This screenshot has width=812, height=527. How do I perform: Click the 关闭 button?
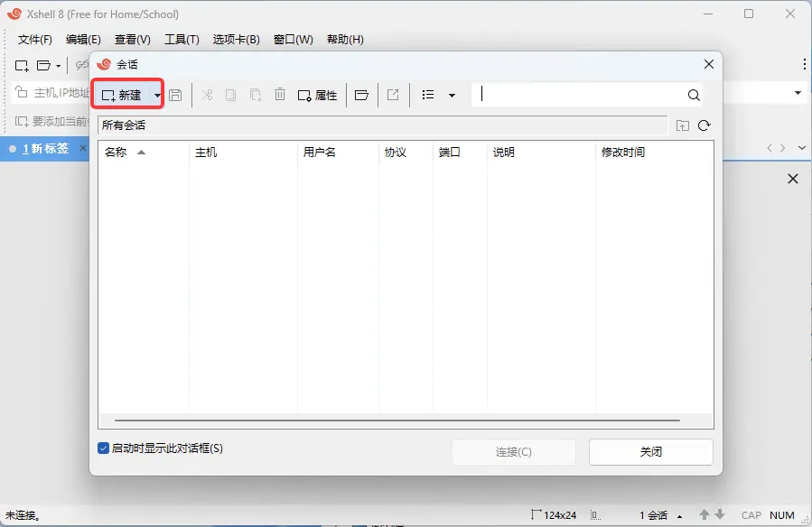pyautogui.click(x=650, y=451)
